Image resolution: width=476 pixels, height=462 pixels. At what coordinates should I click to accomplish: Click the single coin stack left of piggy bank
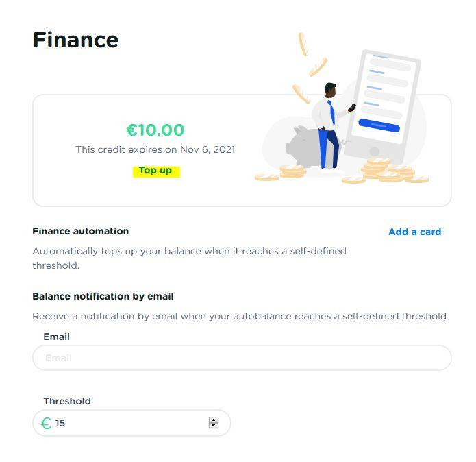292,171
